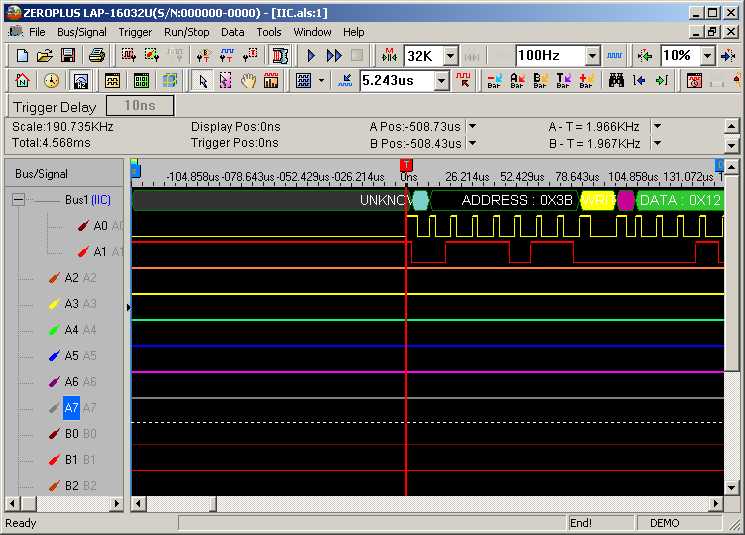Image resolution: width=745 pixels, height=535 pixels.
Task: Open the 10% trigger position dropdown
Action: [707, 56]
